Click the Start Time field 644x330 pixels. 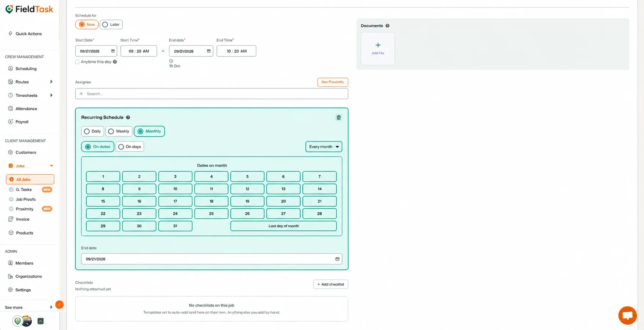pyautogui.click(x=139, y=51)
